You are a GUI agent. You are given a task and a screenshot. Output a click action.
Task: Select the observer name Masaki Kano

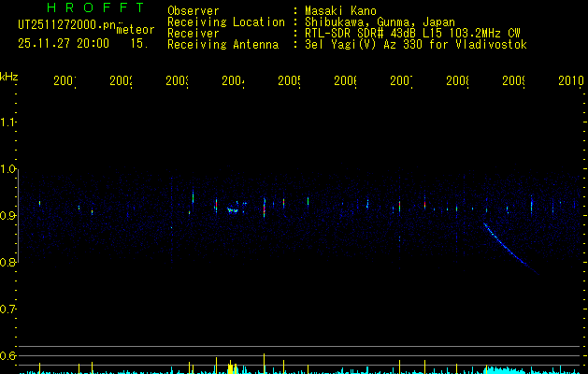point(340,11)
